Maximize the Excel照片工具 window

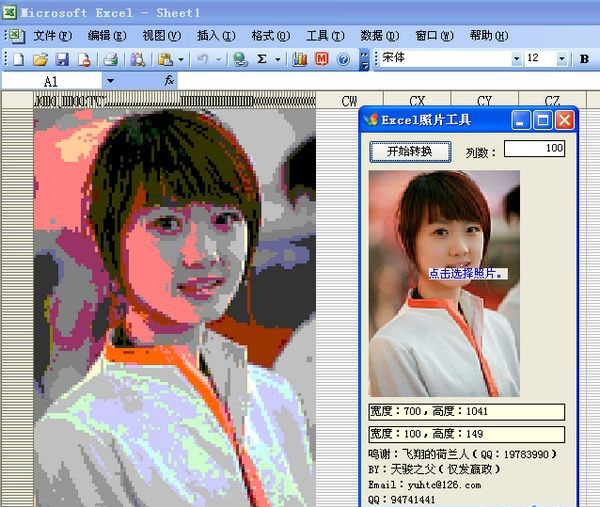click(543, 121)
